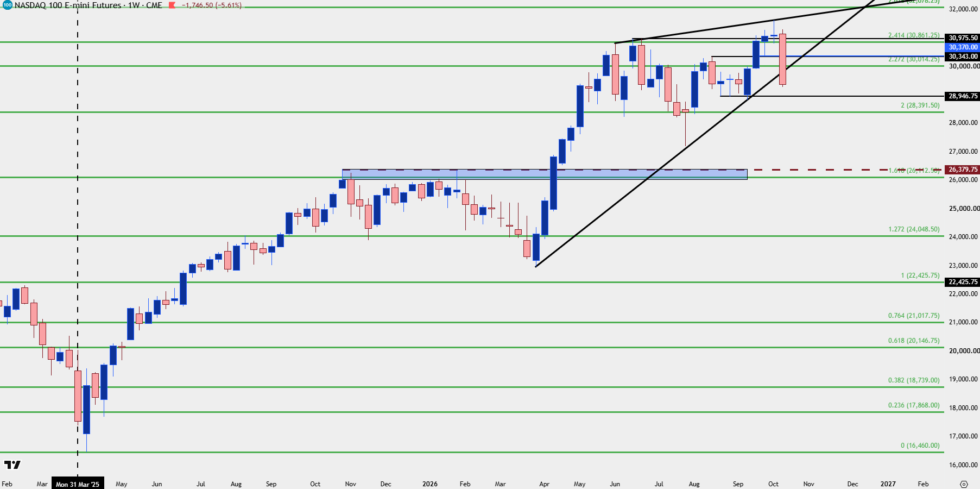
Task: Click the Jul label between Jun and Aug 2025 on time axis
Action: tap(201, 484)
